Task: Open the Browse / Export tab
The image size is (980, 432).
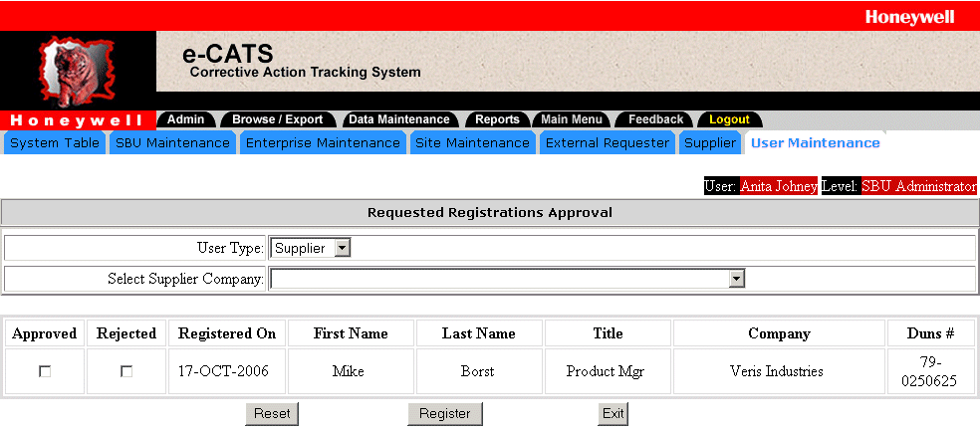Action: pos(278,119)
